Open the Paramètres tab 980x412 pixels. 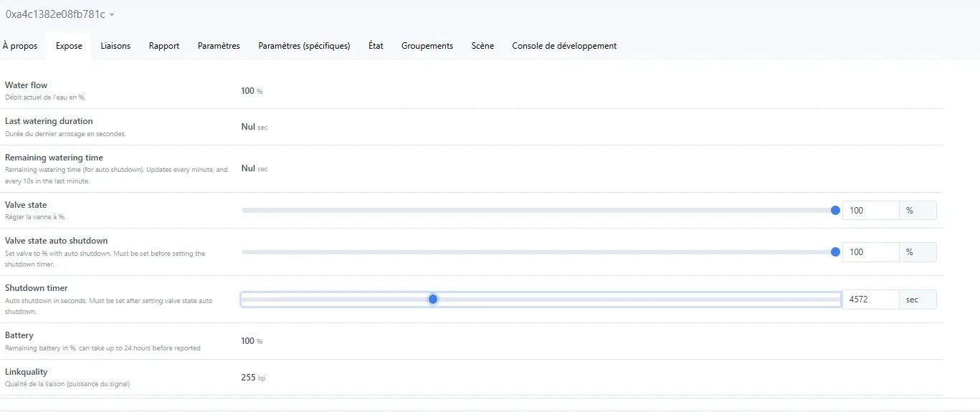click(219, 46)
